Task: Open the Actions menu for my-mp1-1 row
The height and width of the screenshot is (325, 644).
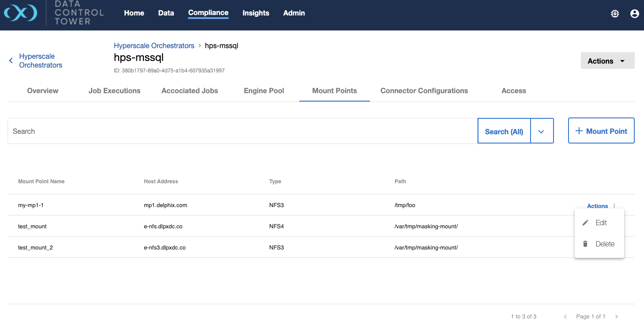Action: point(598,206)
